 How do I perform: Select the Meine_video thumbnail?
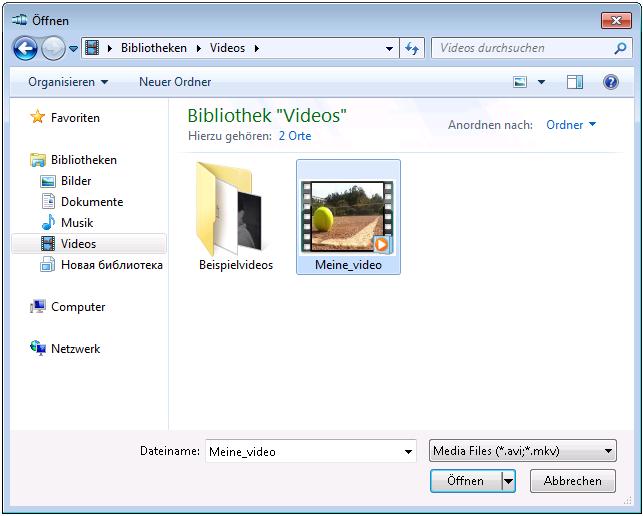(348, 216)
